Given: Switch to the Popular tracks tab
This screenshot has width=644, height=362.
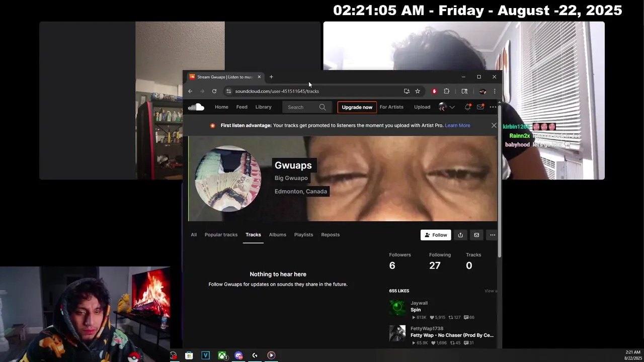Looking at the screenshot, I should pyautogui.click(x=221, y=235).
